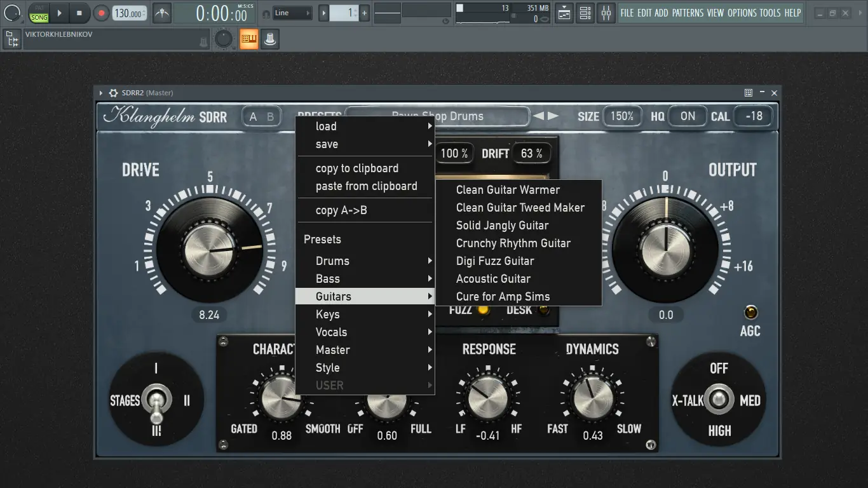The height and width of the screenshot is (488, 868).
Task: Expand the Bass preset category
Action: click(365, 279)
